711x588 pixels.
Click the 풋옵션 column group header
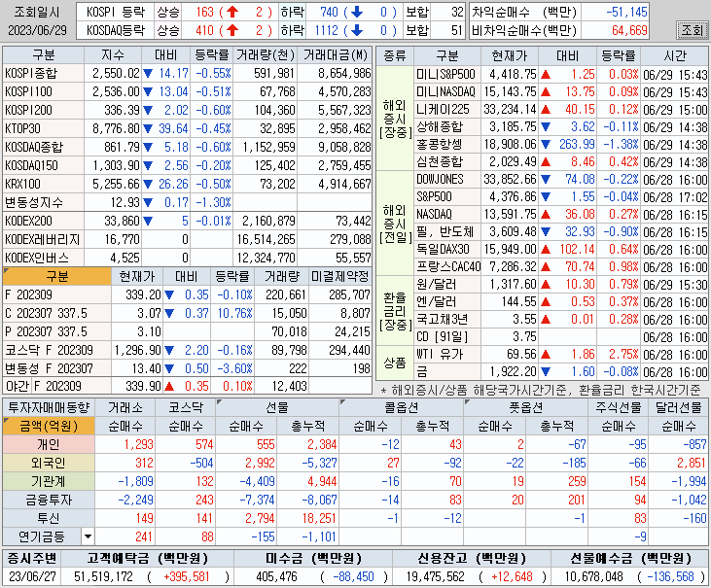(x=526, y=407)
